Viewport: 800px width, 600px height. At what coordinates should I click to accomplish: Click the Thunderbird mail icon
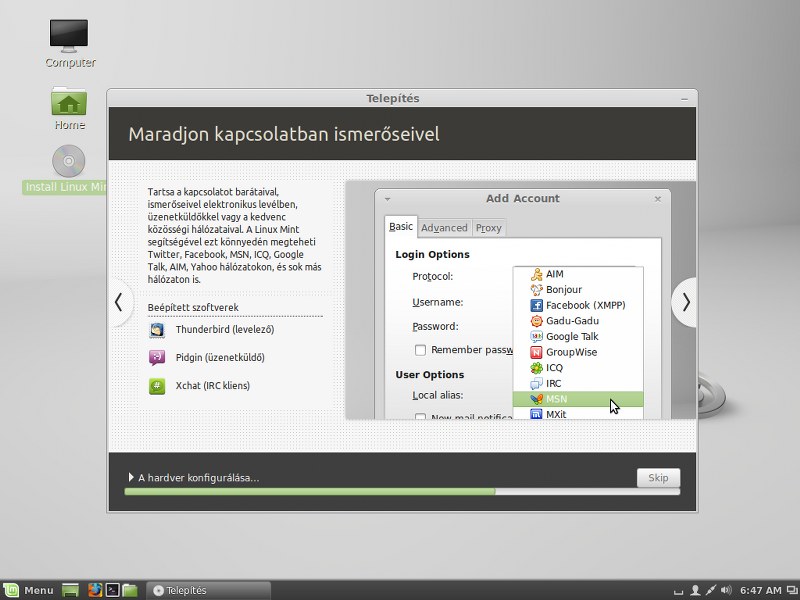[x=157, y=330]
